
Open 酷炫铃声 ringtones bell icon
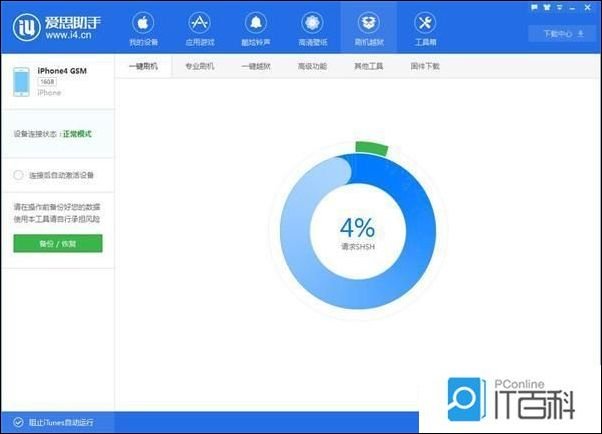(x=255, y=28)
